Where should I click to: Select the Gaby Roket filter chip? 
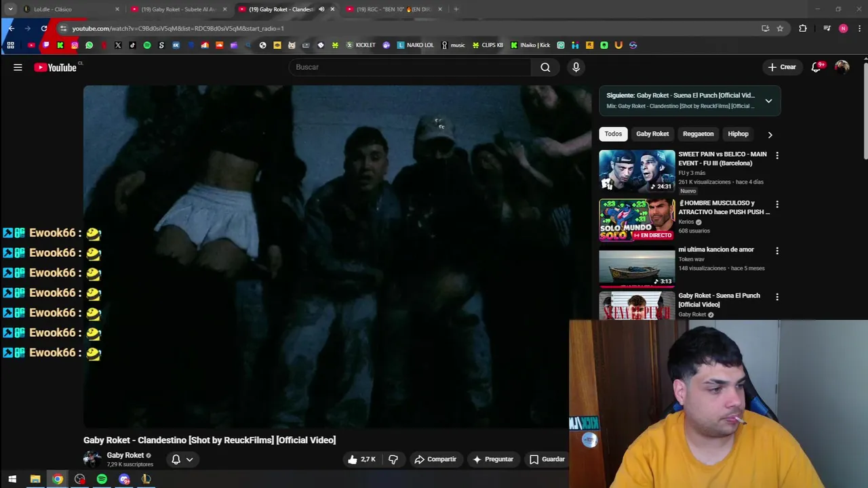click(x=652, y=134)
